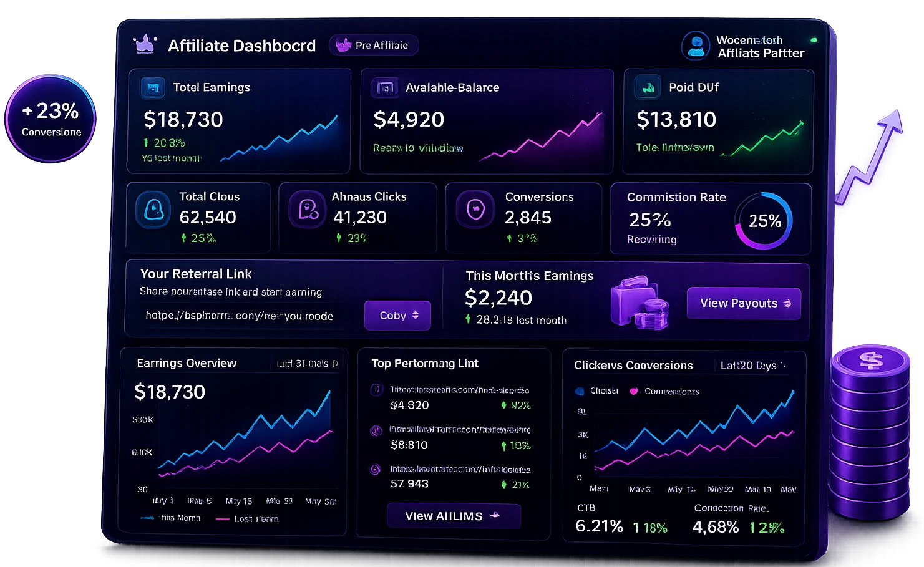Viewport: 924px width, 567px height.
Task: Click the 41,230 clicks value
Action: 360,217
